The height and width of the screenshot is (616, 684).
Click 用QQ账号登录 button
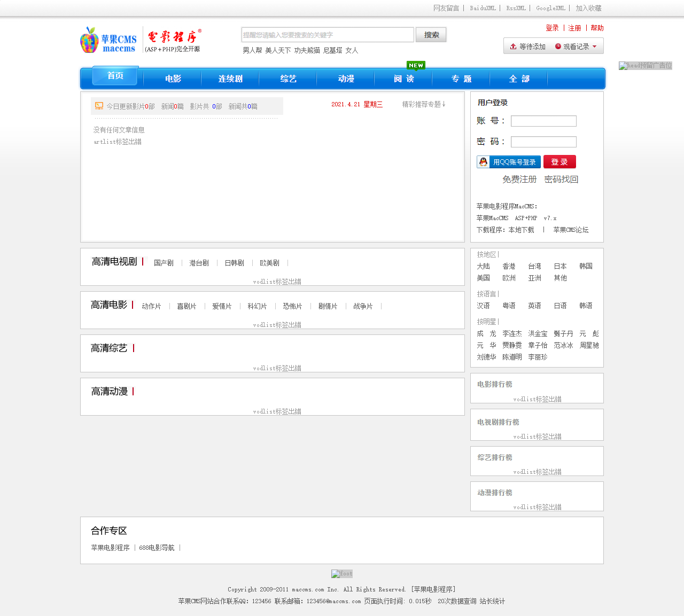(x=509, y=162)
